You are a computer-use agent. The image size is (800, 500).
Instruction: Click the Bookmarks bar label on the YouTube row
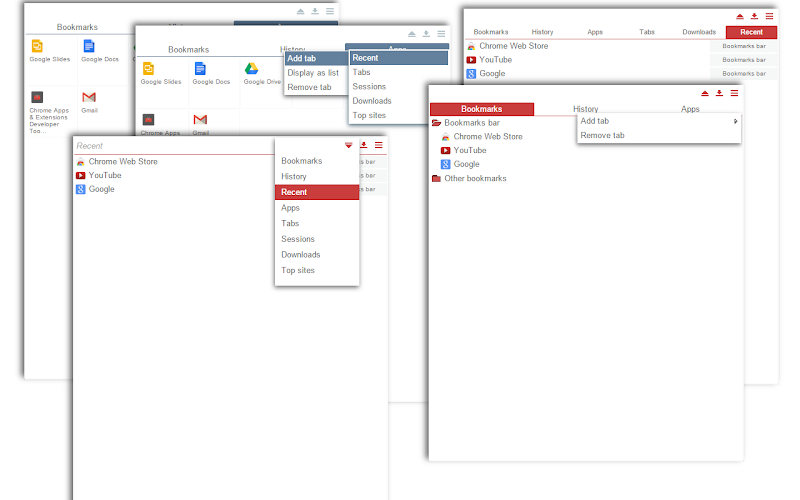click(x=744, y=60)
